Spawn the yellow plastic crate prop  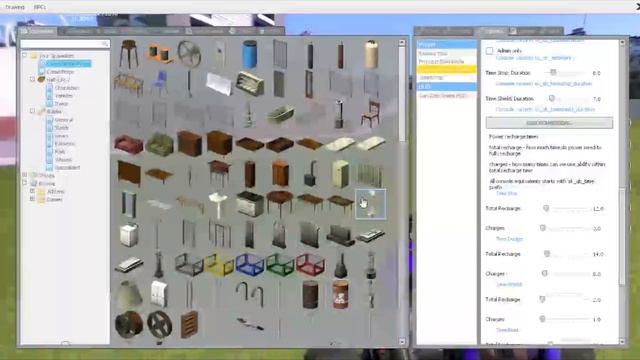click(219, 264)
